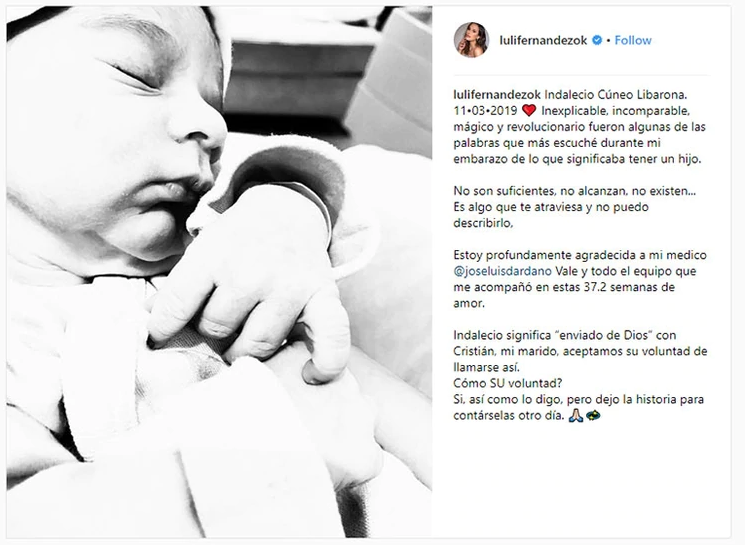Click the quoted phrase 'enviado de Dios'

coord(604,335)
